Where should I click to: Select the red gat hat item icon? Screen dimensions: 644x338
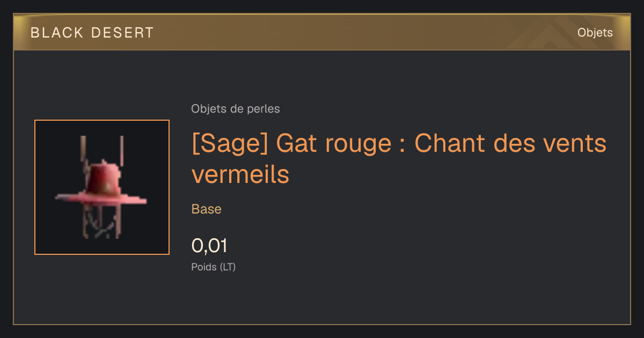point(101,187)
